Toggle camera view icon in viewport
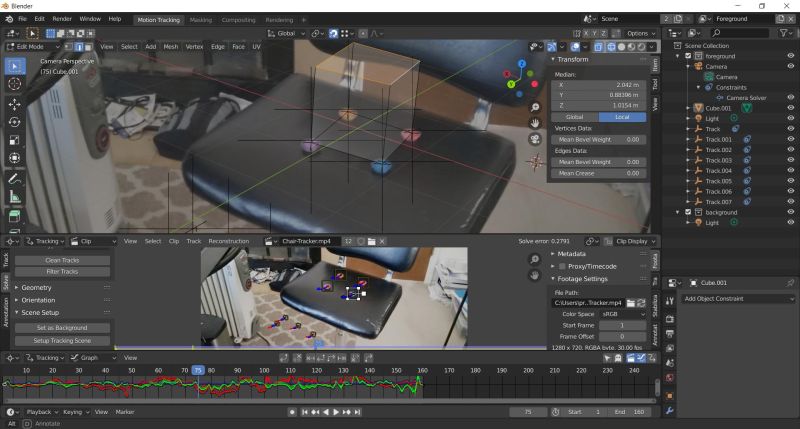Viewport: 800px width, 429px height. pyautogui.click(x=535, y=139)
